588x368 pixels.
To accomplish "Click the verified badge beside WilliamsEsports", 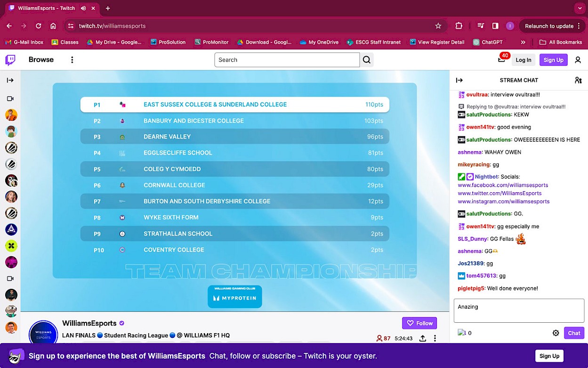I will point(122,323).
